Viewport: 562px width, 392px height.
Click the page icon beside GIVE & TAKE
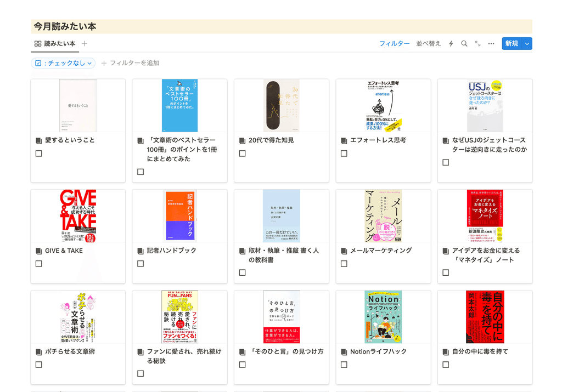click(39, 251)
